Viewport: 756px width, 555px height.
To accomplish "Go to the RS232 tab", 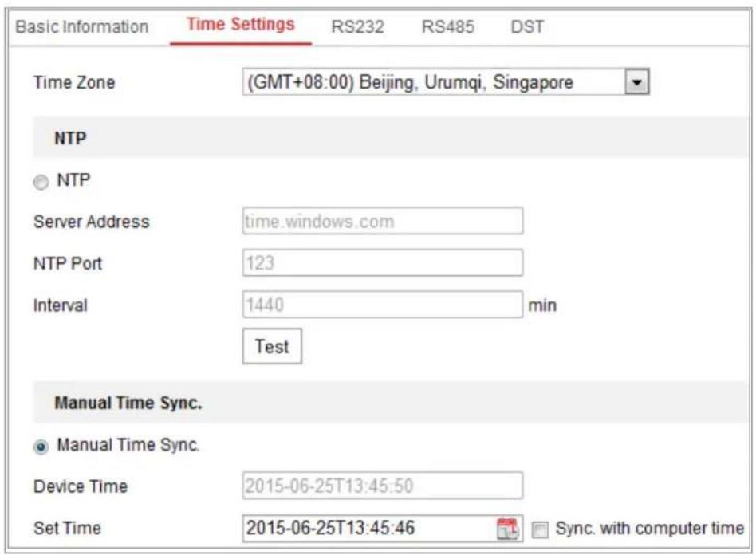I will 358,26.
